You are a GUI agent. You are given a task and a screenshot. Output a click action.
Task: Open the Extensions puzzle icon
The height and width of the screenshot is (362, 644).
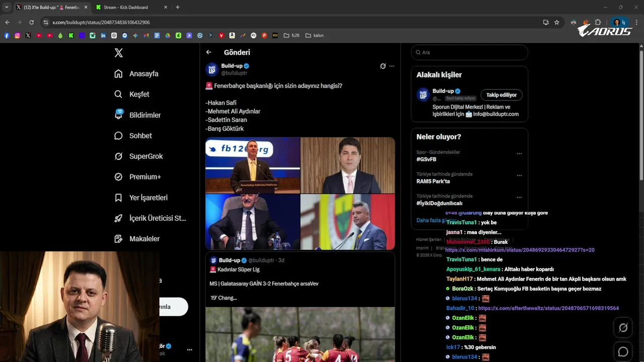pos(598,22)
